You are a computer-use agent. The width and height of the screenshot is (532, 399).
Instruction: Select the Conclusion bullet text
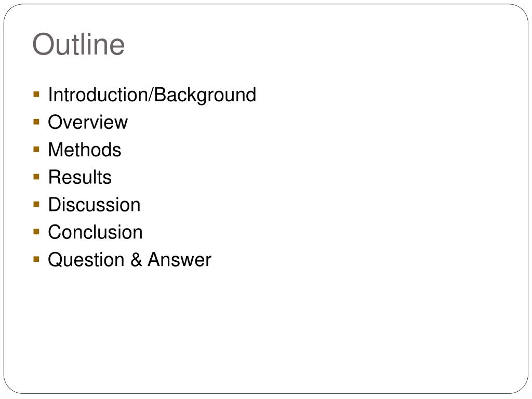(96, 232)
